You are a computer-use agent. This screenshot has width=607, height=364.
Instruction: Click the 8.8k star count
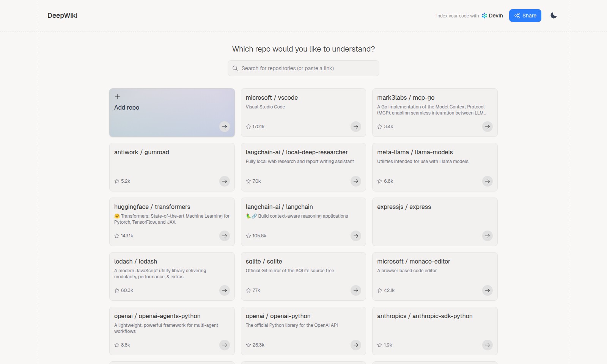tap(126, 345)
